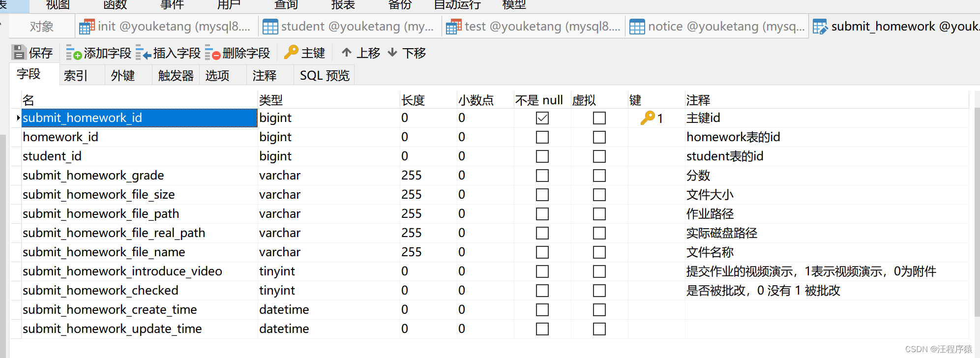Select the homework_id field name cell

coord(140,137)
